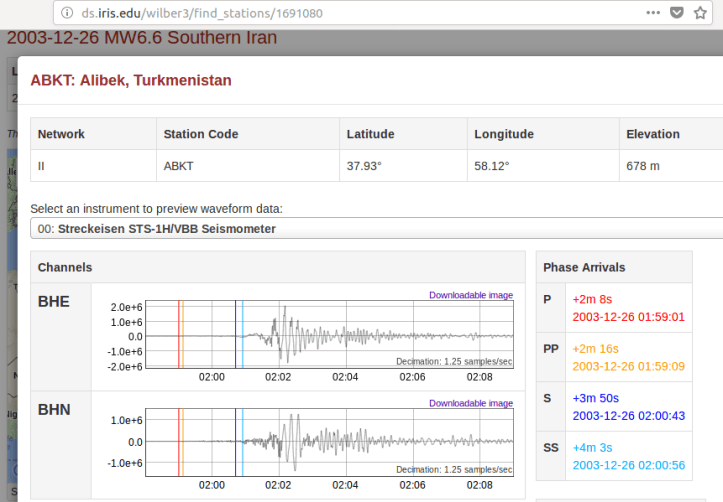The height and width of the screenshot is (502, 723).
Task: Click the orange PP marker in BHN plot
Action: pyautogui.click(x=183, y=441)
